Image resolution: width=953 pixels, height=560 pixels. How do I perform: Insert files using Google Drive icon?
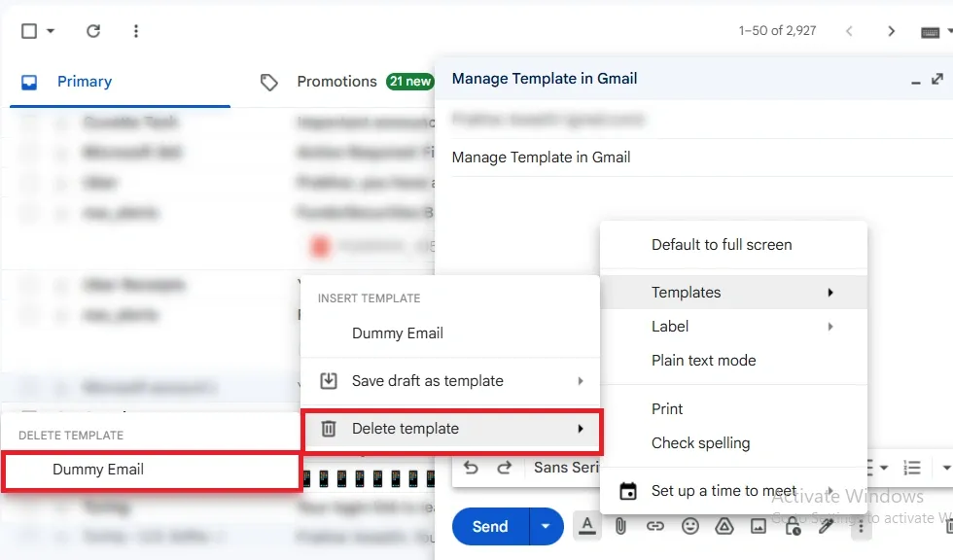pyautogui.click(x=724, y=526)
